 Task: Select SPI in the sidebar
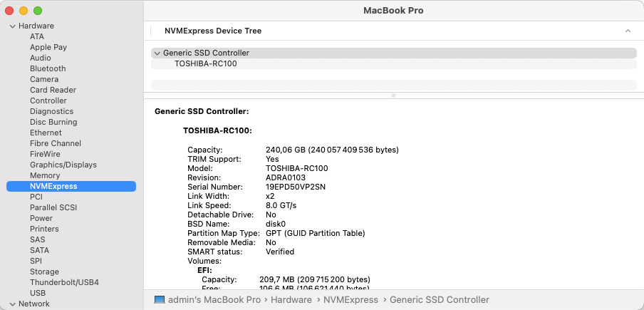(36, 261)
